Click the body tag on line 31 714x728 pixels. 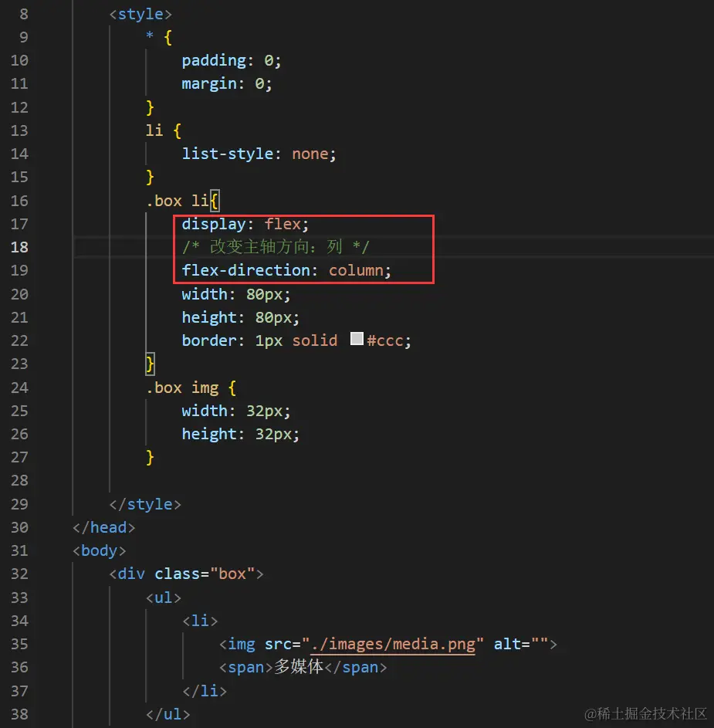point(99,550)
